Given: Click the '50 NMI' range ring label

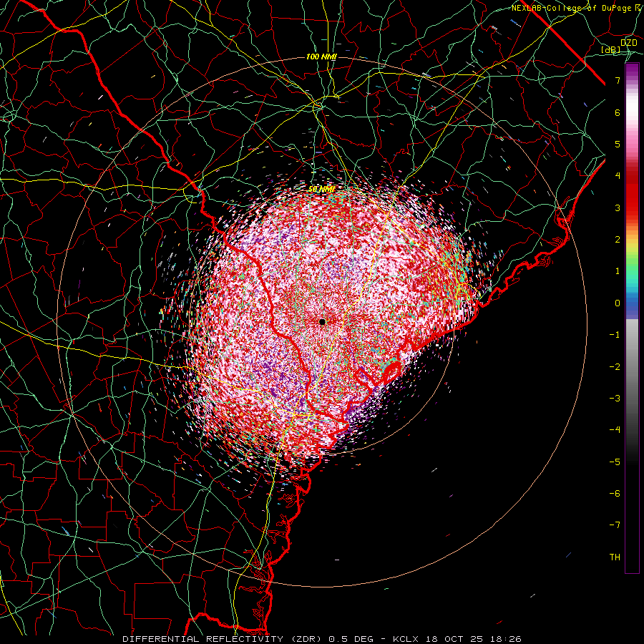Looking at the screenshot, I should click(321, 190).
